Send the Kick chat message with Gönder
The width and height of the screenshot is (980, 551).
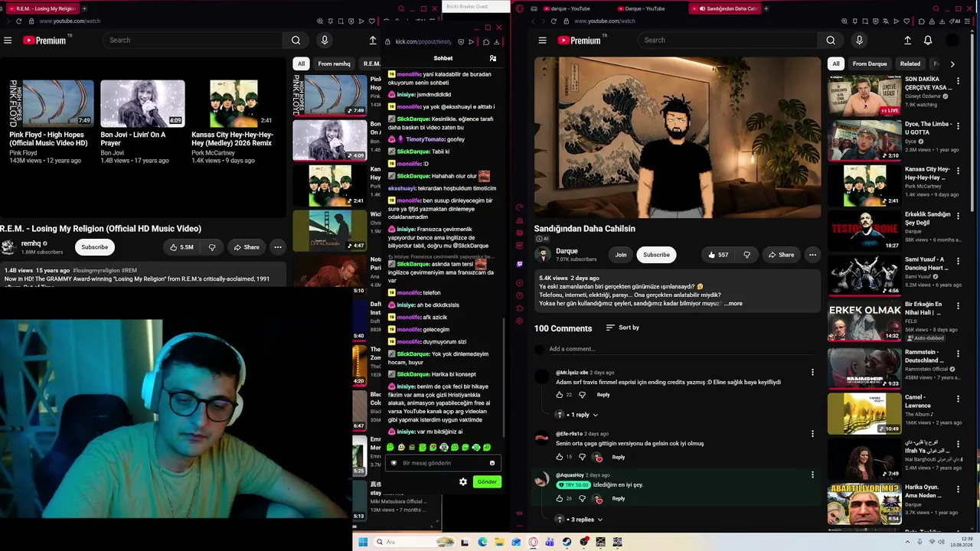tap(487, 481)
